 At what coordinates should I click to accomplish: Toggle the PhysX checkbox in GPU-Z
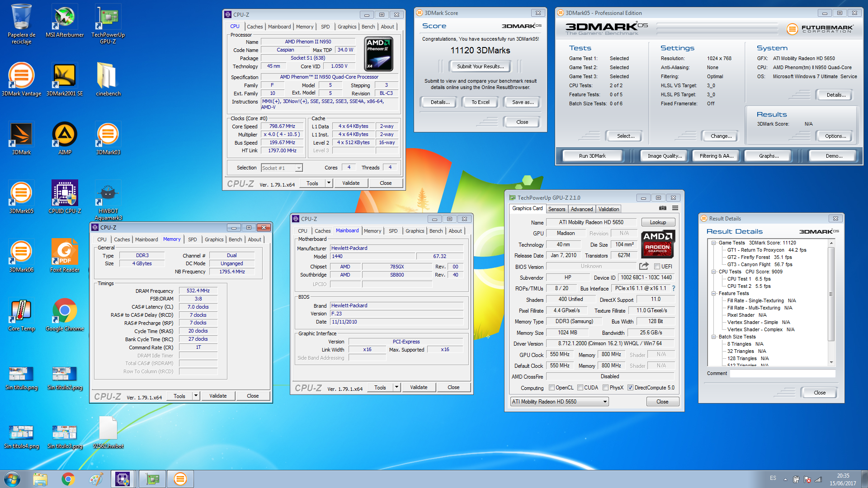pos(605,388)
